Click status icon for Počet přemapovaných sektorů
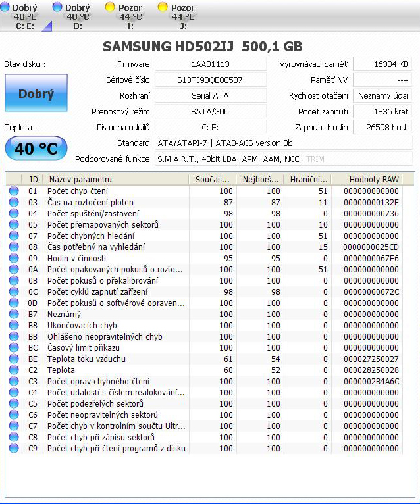This screenshot has height=504, width=420. point(14,224)
